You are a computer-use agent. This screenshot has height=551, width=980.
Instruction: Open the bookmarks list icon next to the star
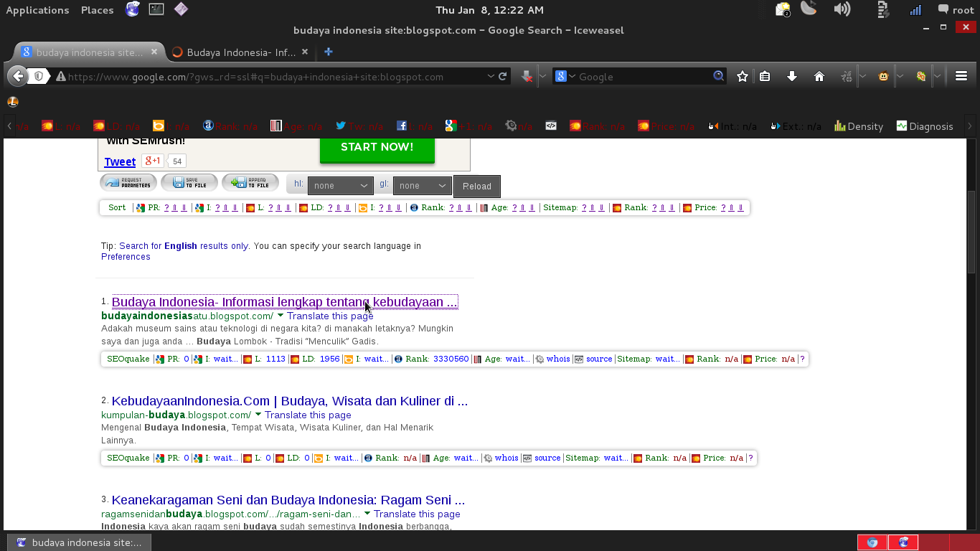pyautogui.click(x=765, y=76)
